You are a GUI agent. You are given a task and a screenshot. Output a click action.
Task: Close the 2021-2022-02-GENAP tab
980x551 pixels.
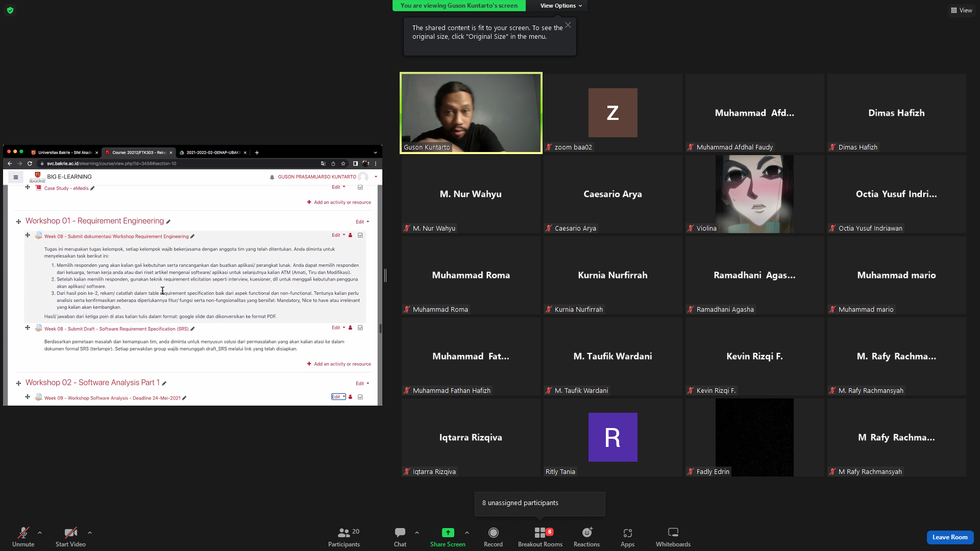[x=245, y=153]
